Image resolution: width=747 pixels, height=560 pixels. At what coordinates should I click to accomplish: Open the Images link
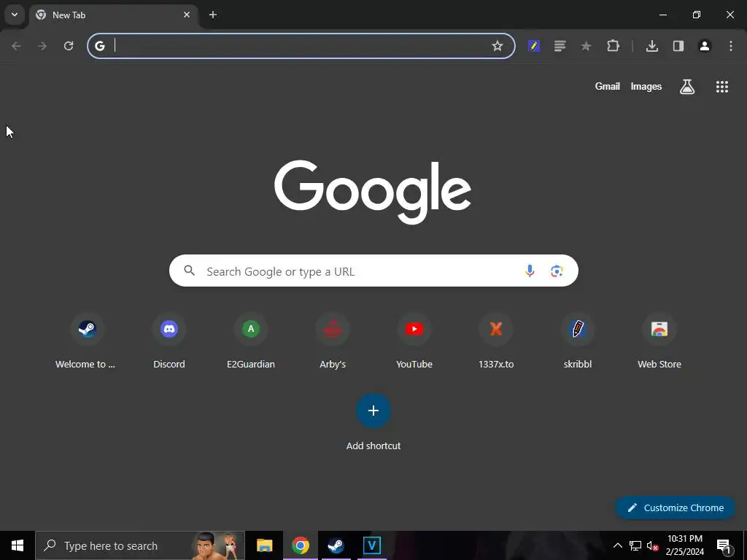646,86
